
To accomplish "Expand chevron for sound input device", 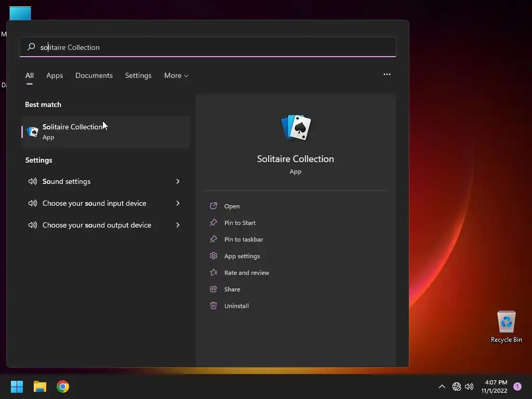I will [178, 203].
